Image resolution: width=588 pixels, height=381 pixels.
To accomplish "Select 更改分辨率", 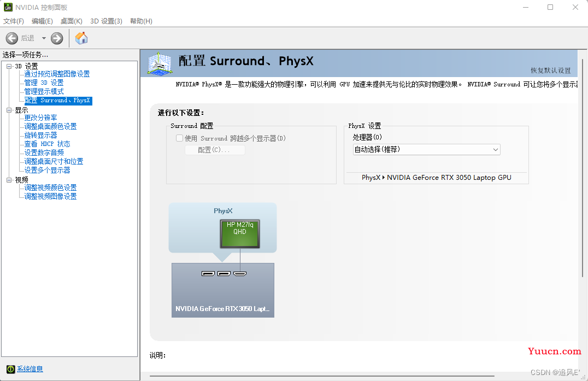I will point(40,118).
